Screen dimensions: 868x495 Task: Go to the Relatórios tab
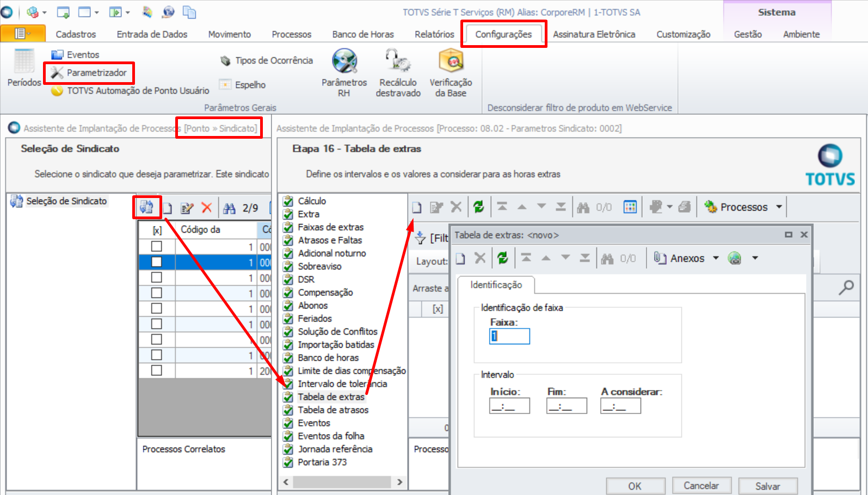click(x=434, y=34)
